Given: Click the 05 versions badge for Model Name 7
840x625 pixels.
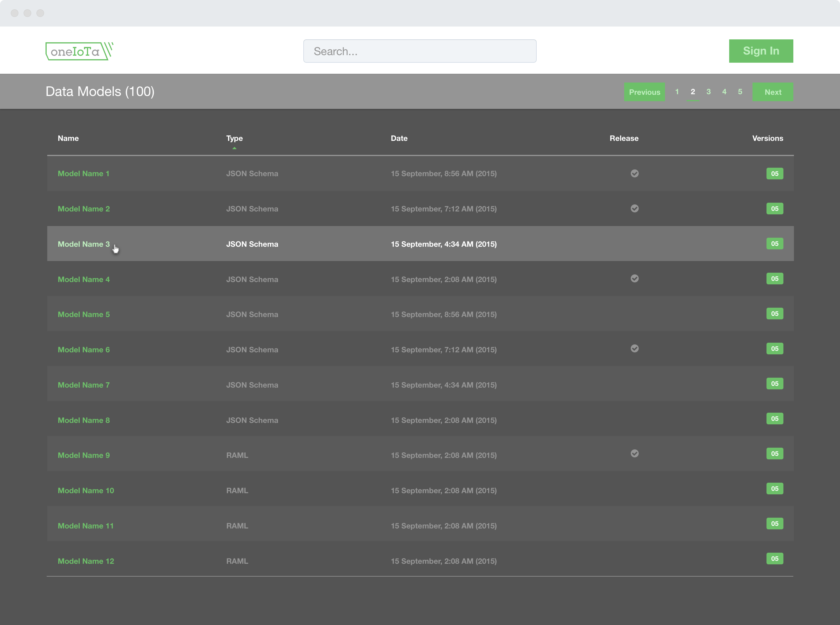Looking at the screenshot, I should [775, 384].
